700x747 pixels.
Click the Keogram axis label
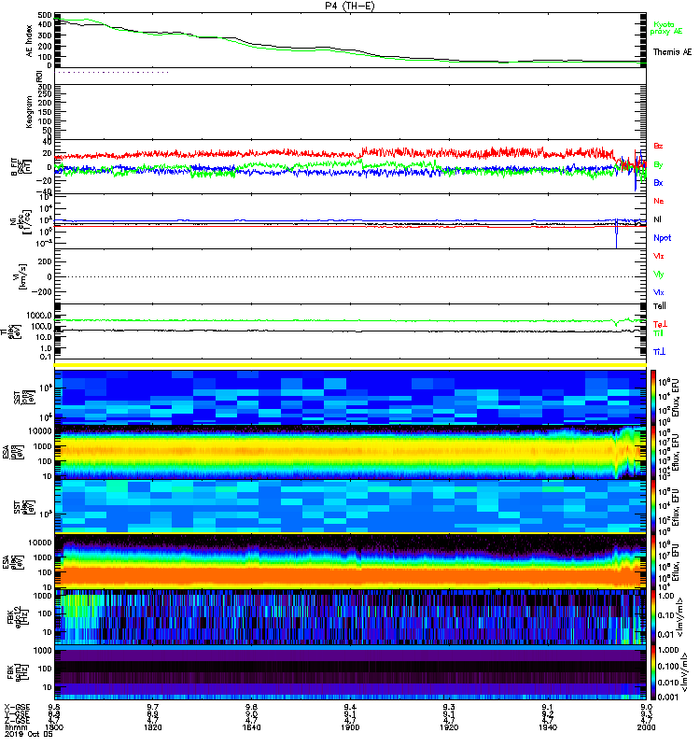30,111
